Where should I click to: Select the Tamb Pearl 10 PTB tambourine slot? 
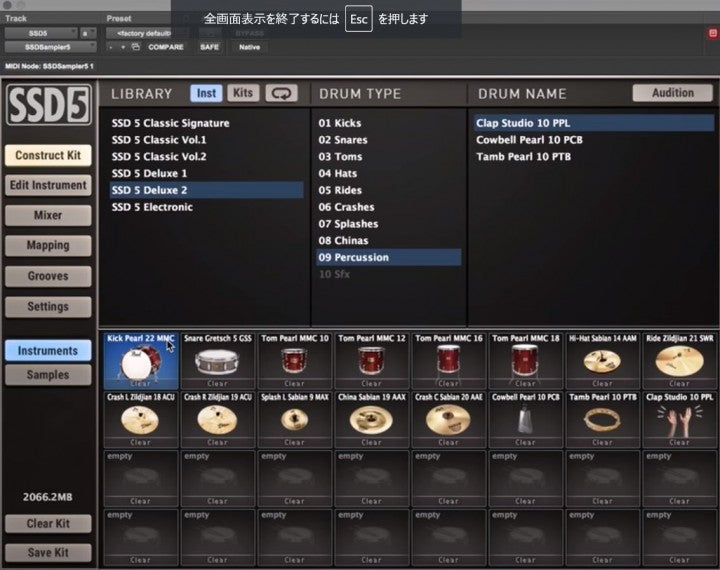pyautogui.click(x=602, y=419)
